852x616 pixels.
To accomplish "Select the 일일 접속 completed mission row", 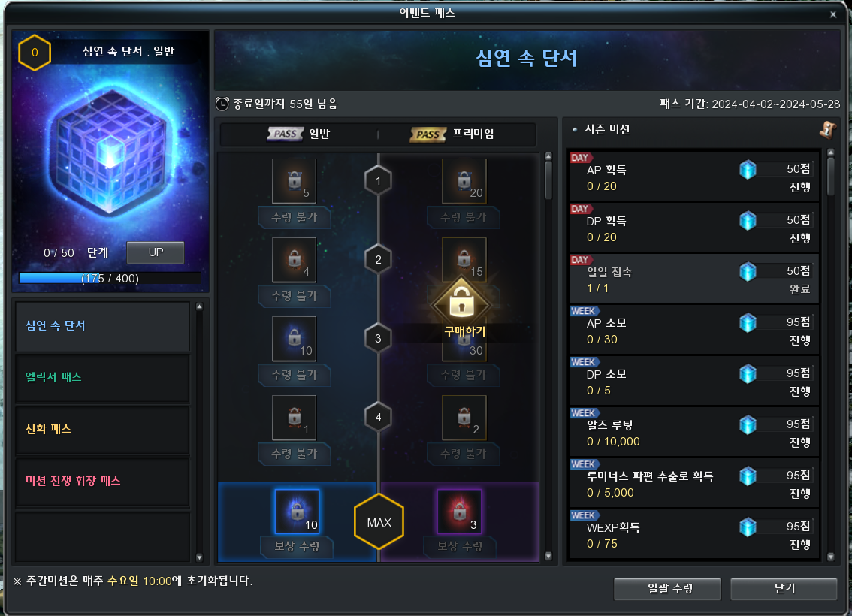I will (694, 279).
